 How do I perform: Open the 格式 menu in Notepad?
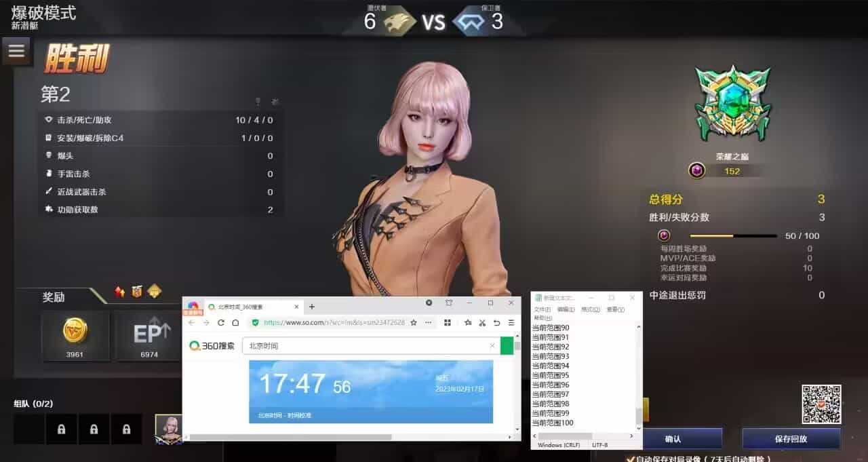pyautogui.click(x=591, y=309)
